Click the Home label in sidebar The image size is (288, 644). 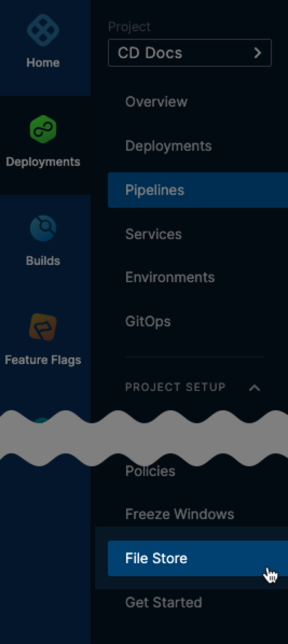tap(43, 63)
